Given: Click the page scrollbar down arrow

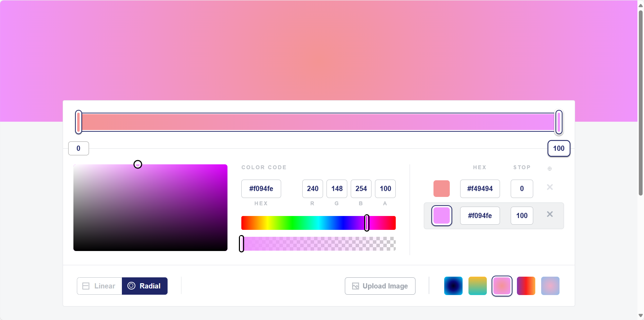Looking at the screenshot, I should (x=641, y=315).
